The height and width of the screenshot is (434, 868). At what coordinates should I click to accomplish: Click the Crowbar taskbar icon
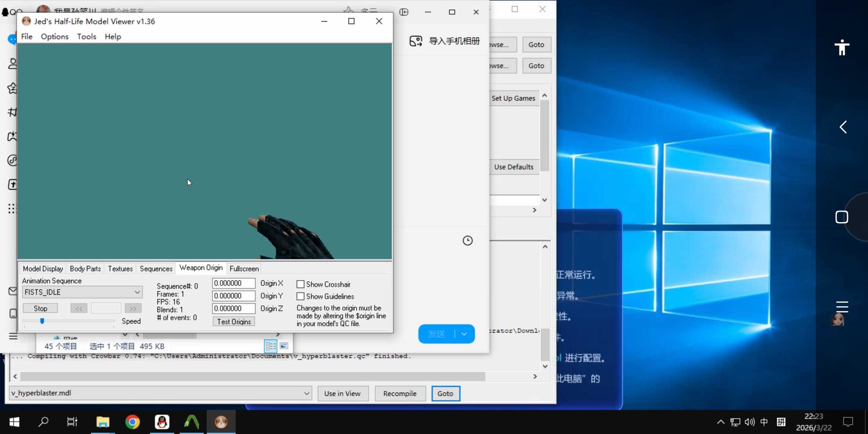192,422
